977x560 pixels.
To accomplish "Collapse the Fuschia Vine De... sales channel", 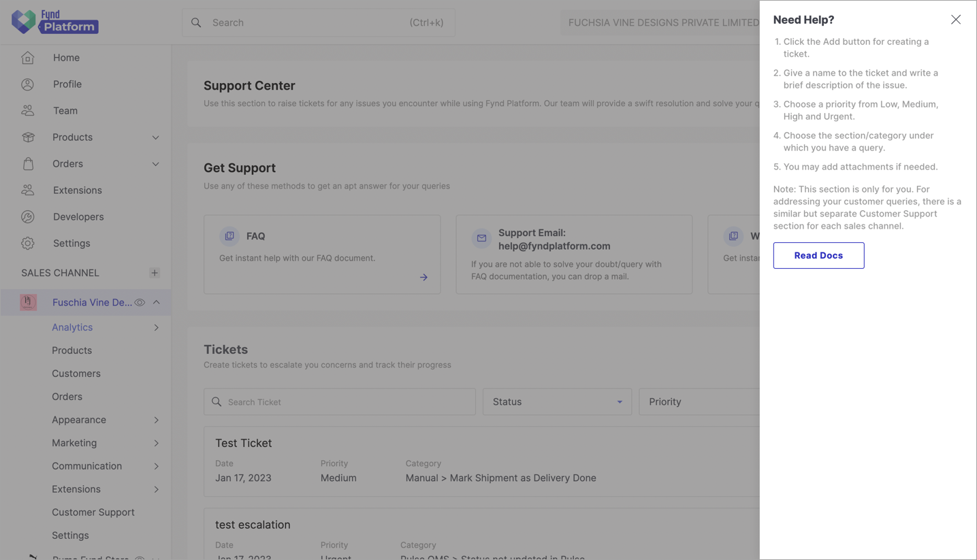I will tap(157, 302).
